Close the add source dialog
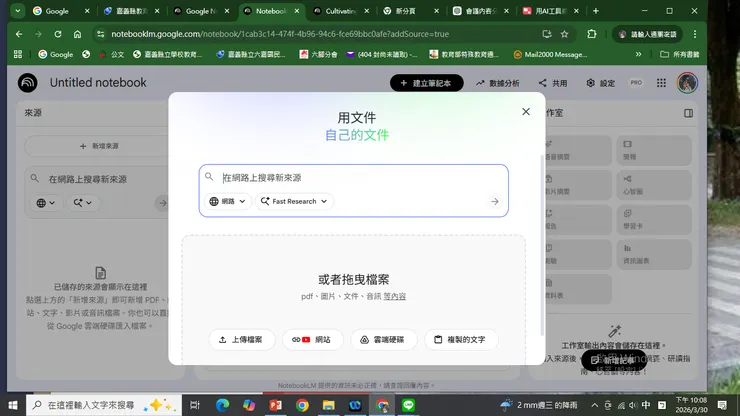This screenshot has height=416, width=740. pos(526,112)
